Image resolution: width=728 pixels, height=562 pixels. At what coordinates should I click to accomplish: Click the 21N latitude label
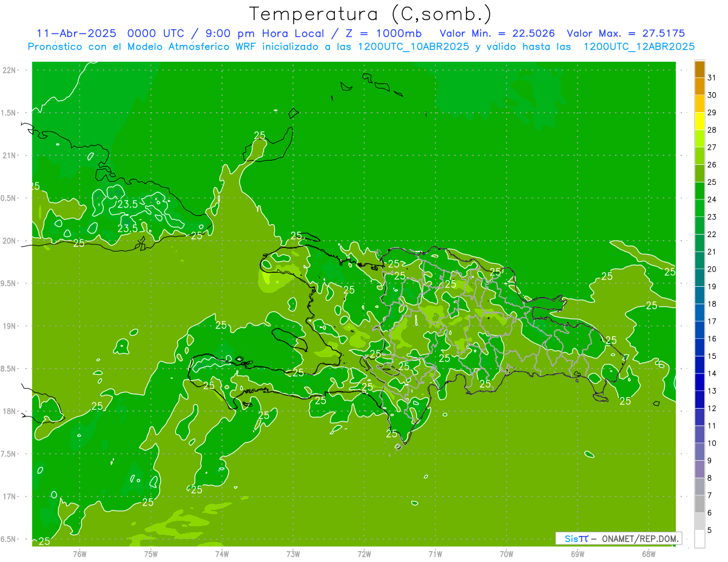coord(10,155)
